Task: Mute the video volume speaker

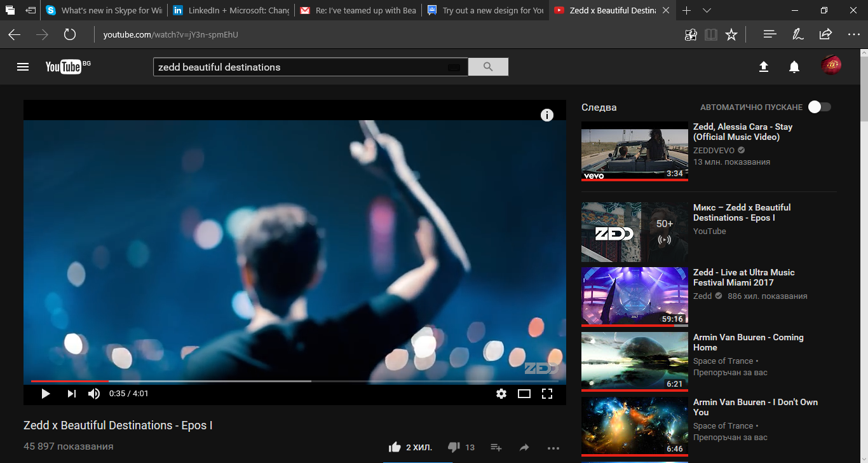Action: pos(94,394)
